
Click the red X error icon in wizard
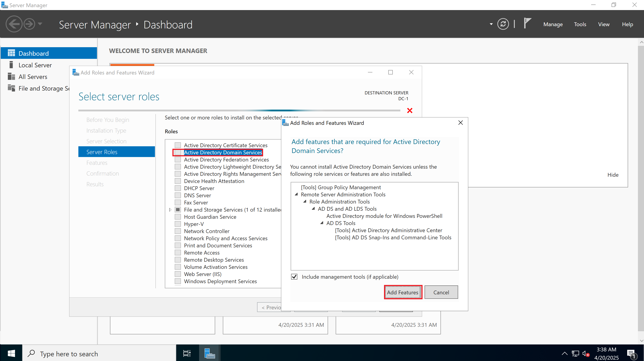(x=410, y=110)
